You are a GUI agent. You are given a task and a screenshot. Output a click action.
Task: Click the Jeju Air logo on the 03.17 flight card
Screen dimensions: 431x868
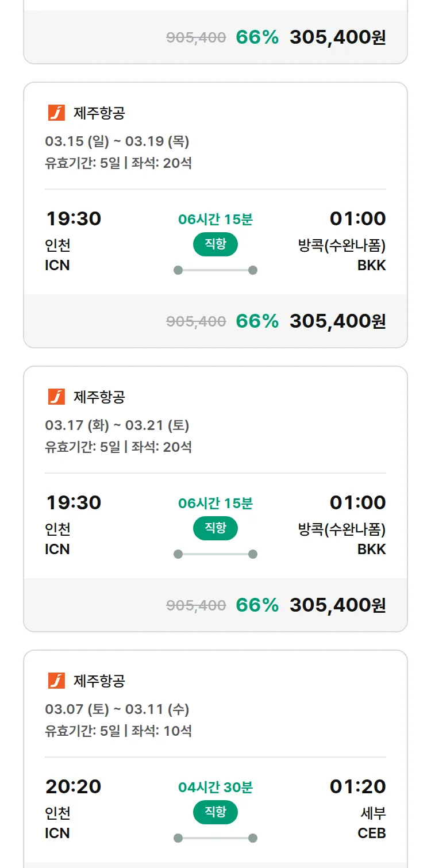tap(56, 397)
